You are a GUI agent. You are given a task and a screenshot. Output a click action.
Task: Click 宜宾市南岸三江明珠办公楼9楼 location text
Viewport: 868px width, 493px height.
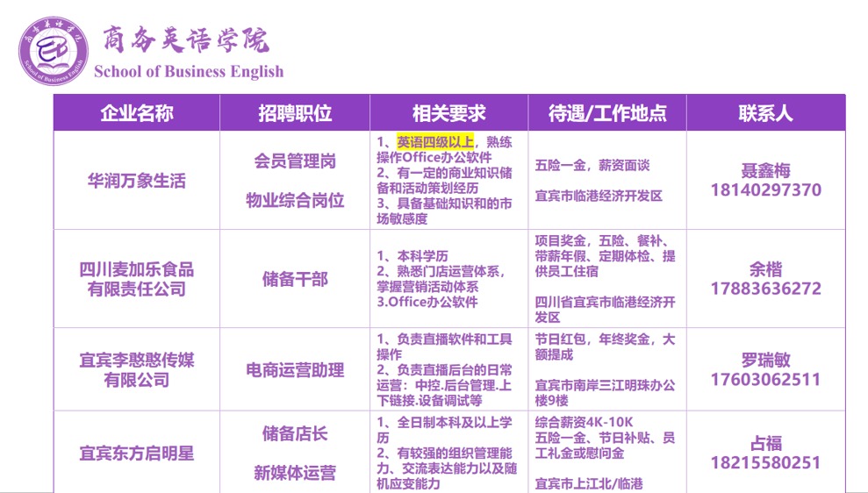(605, 393)
